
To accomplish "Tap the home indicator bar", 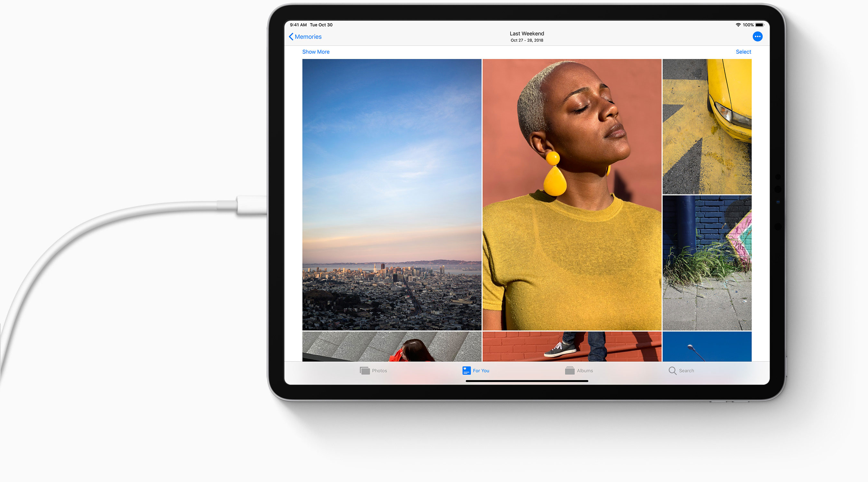I will click(527, 381).
